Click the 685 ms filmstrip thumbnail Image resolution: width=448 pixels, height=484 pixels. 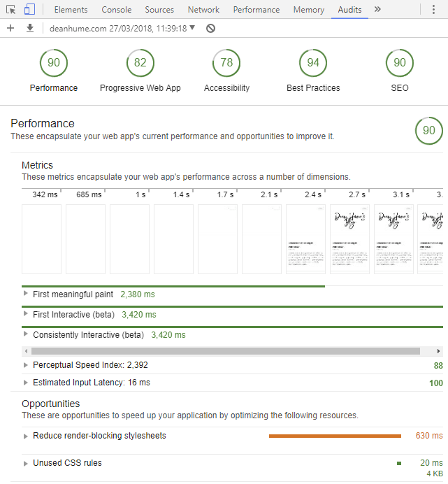[x=85, y=239]
